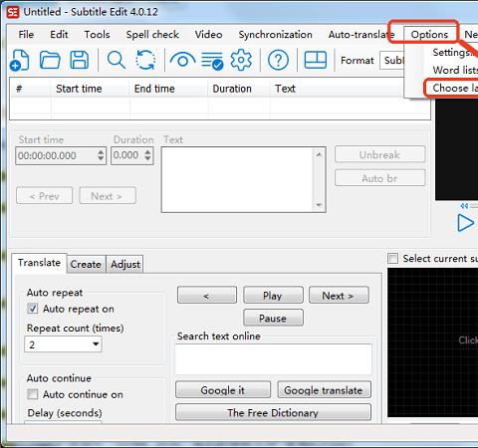Image resolution: width=478 pixels, height=448 pixels.
Task: Open a file using the folder icon
Action: [x=50, y=60]
